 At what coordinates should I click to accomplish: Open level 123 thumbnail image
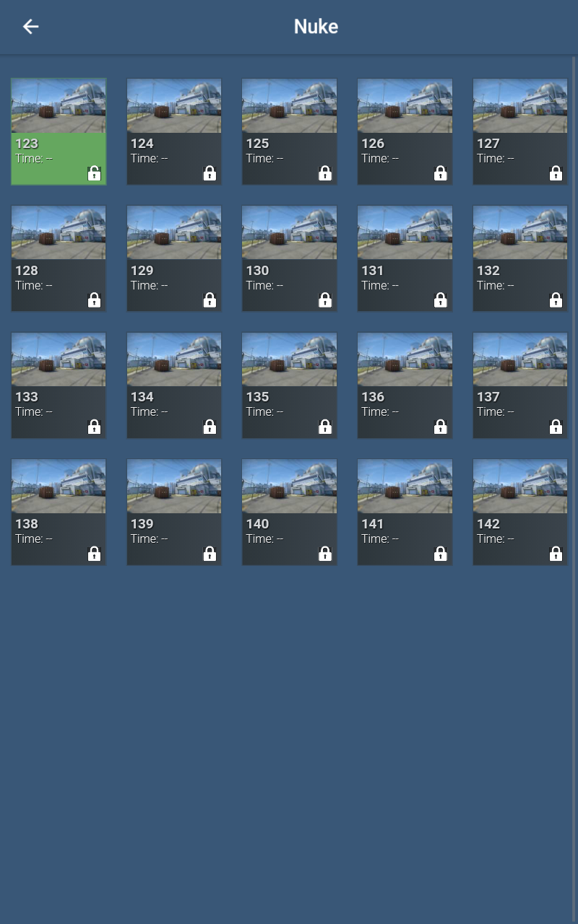click(59, 106)
